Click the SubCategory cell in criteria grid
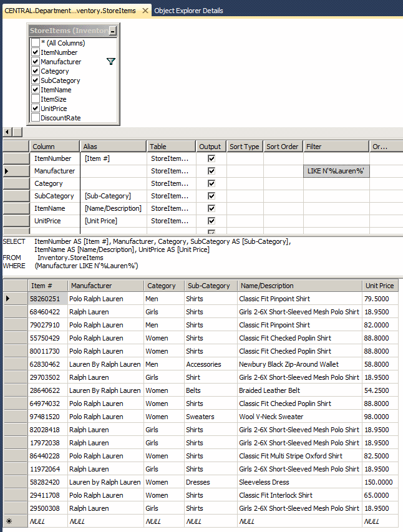This screenshot has height=532, width=403. click(x=54, y=196)
